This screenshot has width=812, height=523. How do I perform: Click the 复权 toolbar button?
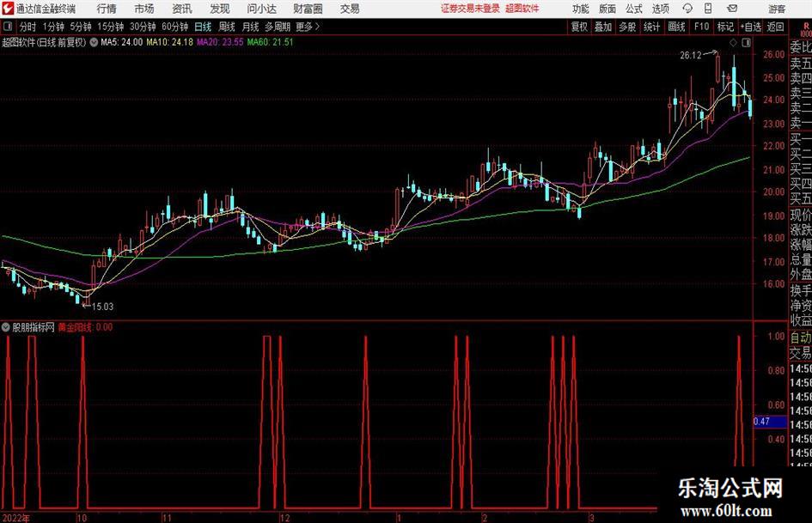pos(579,27)
